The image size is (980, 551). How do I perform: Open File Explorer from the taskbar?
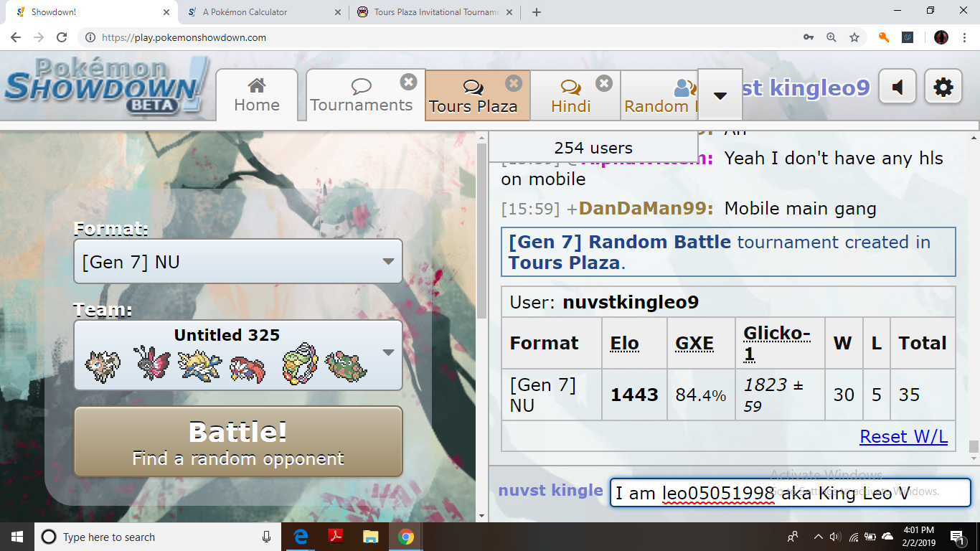click(x=370, y=537)
